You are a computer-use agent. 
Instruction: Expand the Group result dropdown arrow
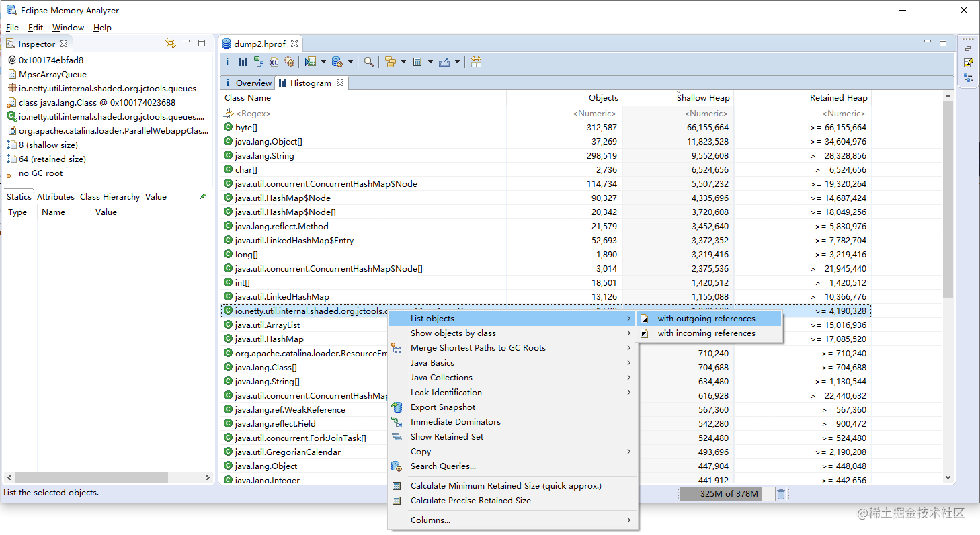[403, 63]
